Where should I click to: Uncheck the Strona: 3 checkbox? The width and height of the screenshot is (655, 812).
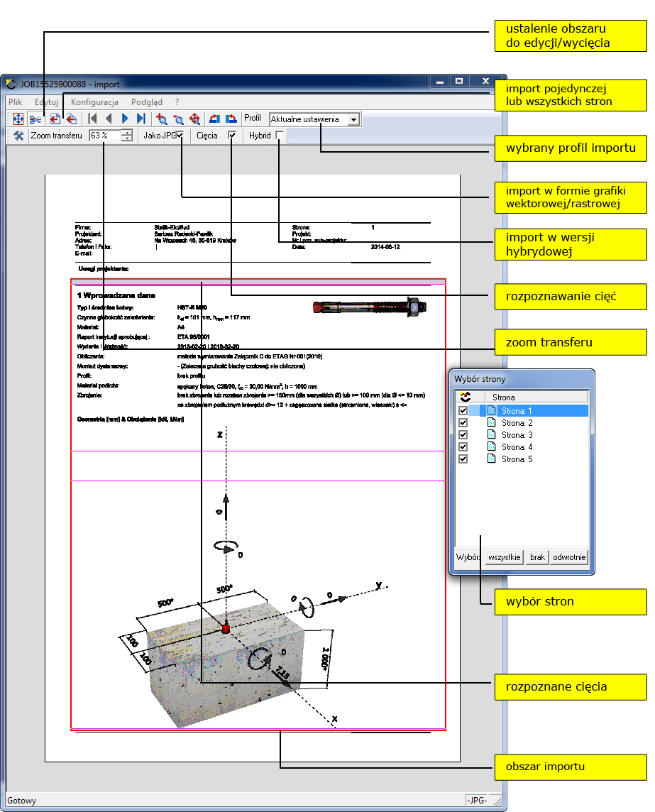pyautogui.click(x=463, y=435)
